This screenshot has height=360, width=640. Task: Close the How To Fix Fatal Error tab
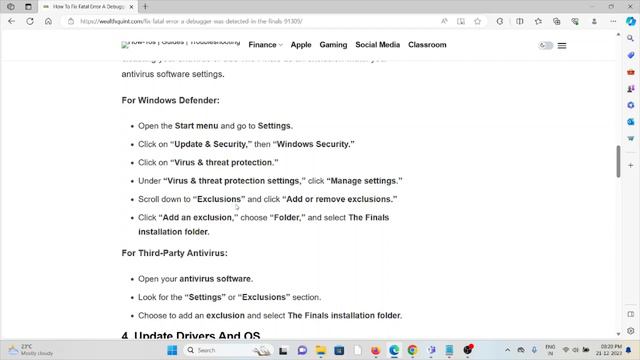click(131, 7)
